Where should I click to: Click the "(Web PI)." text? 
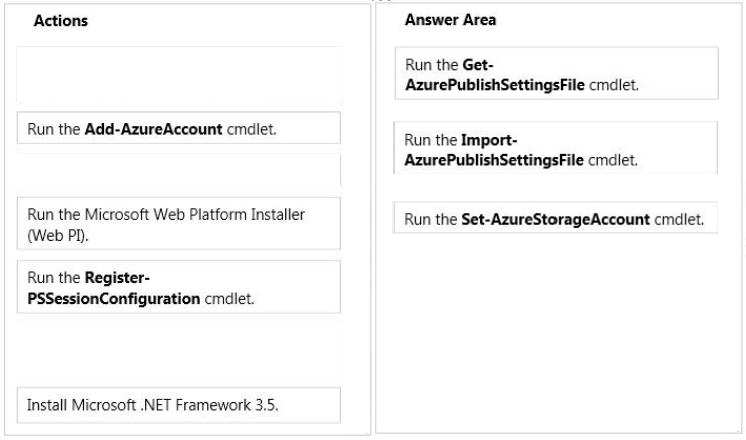click(x=58, y=236)
